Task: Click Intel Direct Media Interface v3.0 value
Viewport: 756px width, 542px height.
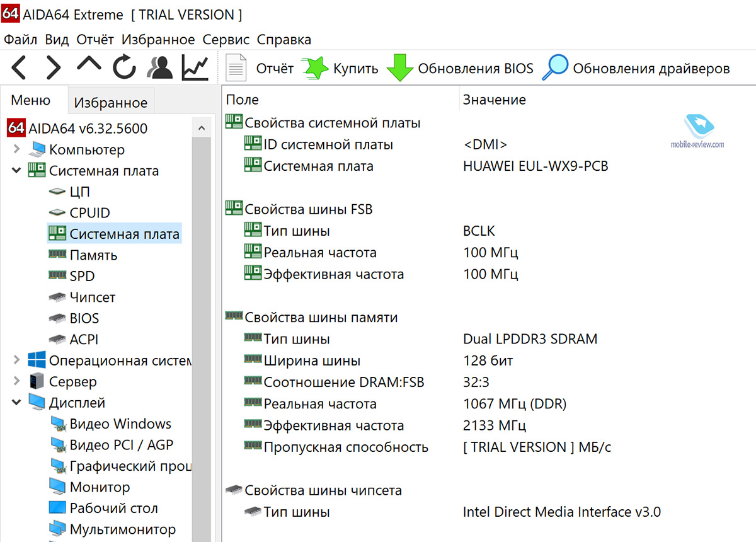Action: pyautogui.click(x=562, y=512)
